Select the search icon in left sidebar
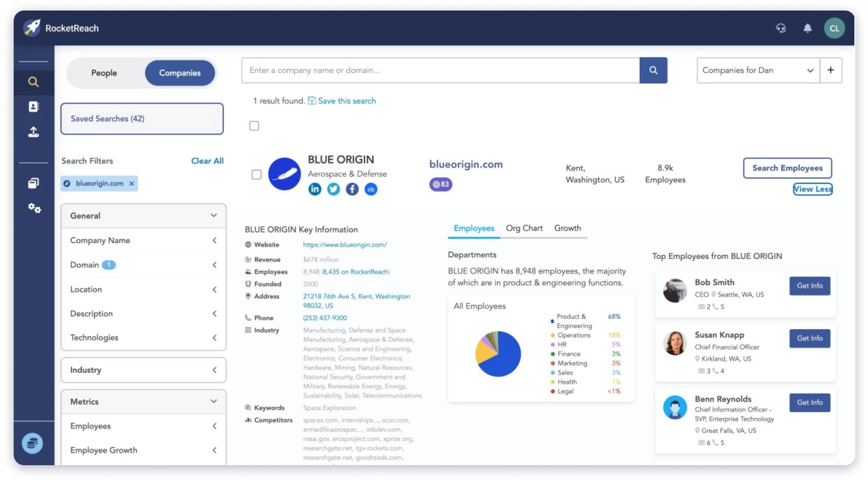The image size is (868, 481). coord(33,82)
